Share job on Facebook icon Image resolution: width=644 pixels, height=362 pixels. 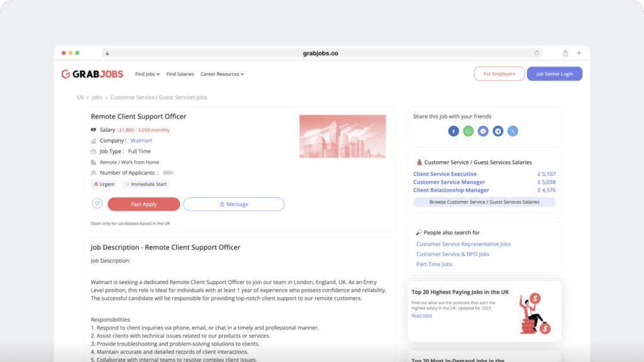pos(453,131)
